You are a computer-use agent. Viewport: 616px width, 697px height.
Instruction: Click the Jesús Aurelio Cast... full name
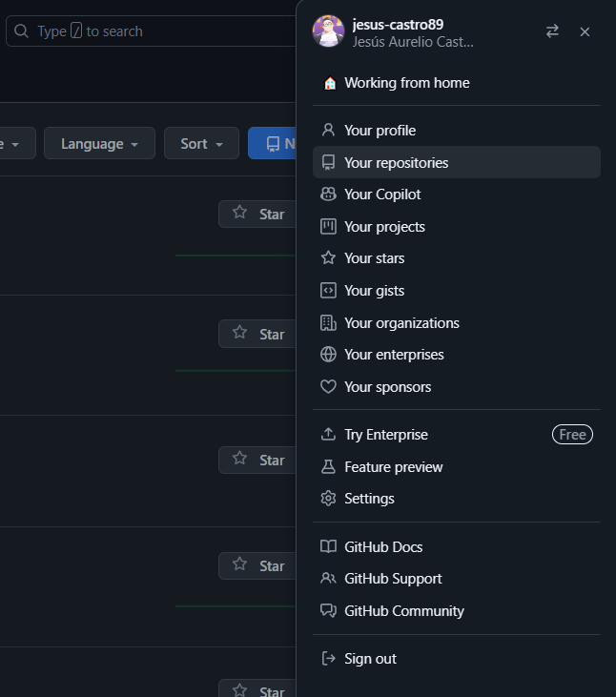(x=413, y=42)
